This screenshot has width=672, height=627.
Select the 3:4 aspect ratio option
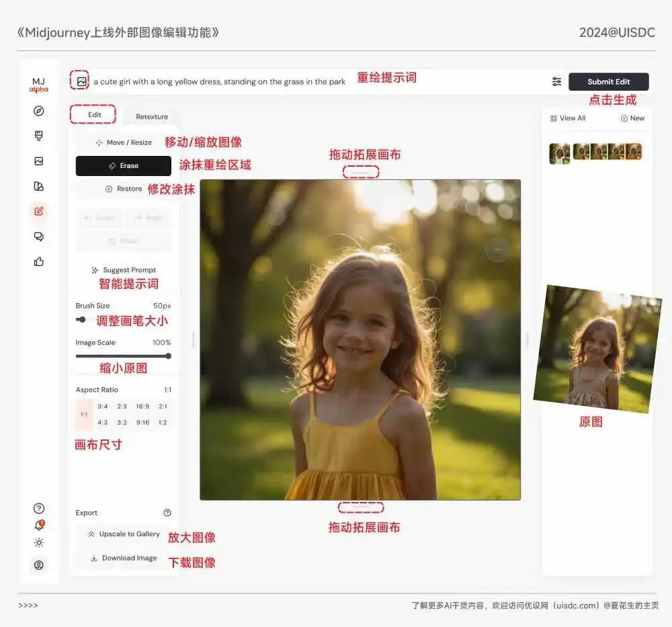pos(103,407)
